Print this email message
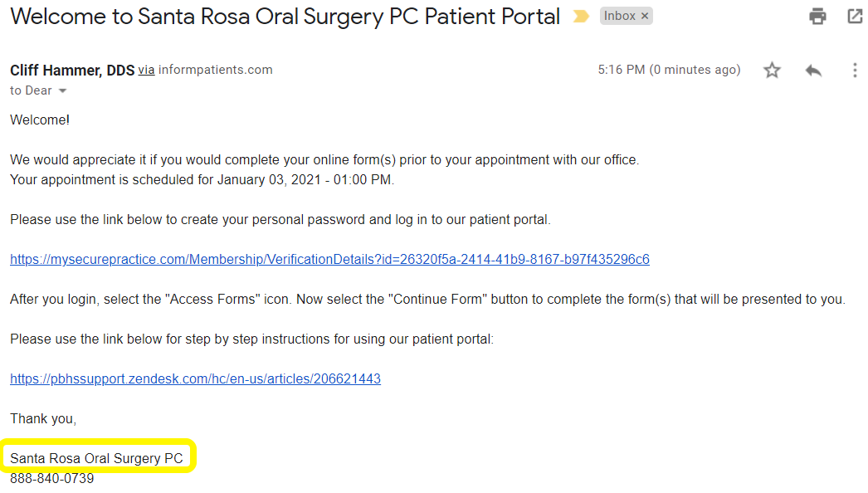This screenshot has height=493, width=868. click(x=818, y=16)
